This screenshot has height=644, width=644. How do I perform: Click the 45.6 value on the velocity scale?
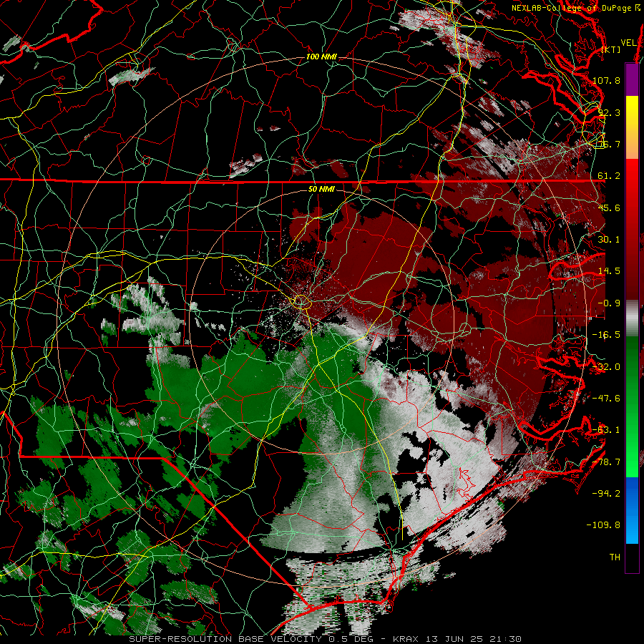(x=609, y=208)
